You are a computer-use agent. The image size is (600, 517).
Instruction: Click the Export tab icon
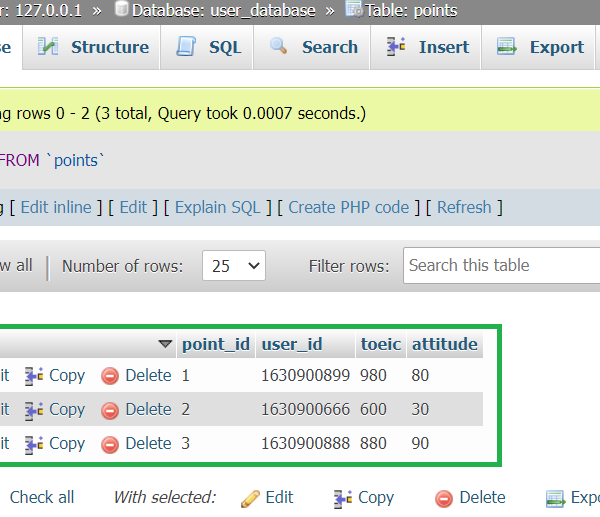(x=507, y=47)
